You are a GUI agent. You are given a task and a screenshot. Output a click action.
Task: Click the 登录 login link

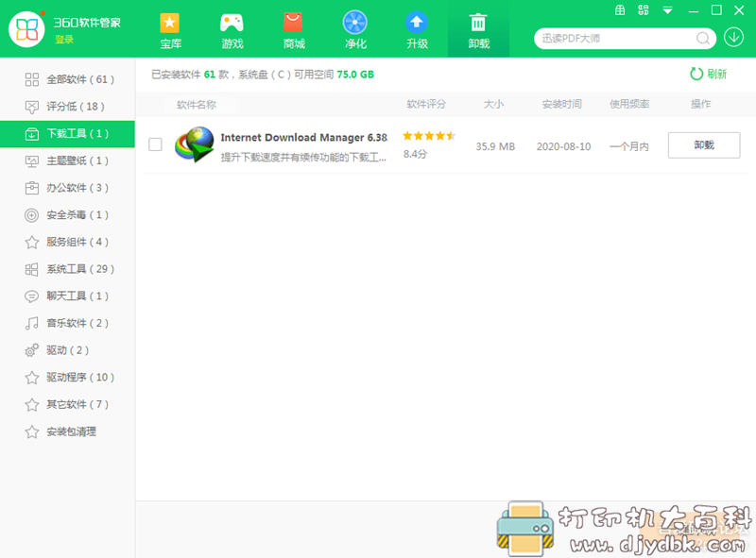[63, 40]
